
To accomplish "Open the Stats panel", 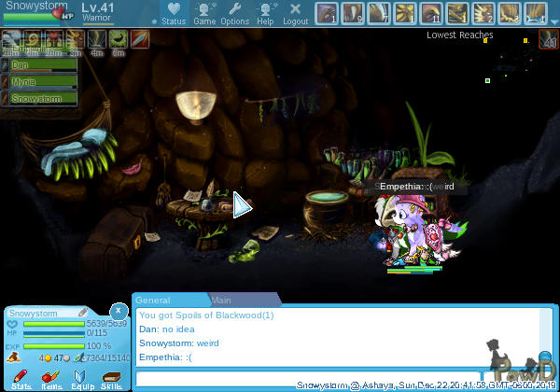I will point(21,377).
